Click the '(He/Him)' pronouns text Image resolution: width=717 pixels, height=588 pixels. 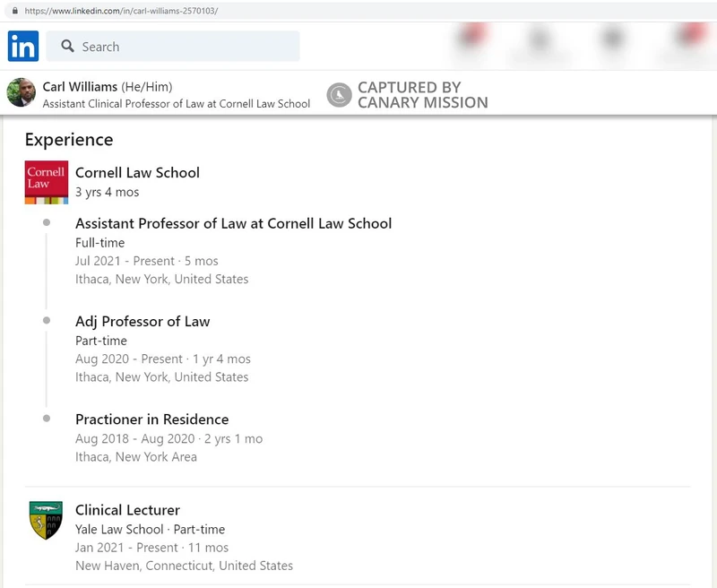[147, 87]
